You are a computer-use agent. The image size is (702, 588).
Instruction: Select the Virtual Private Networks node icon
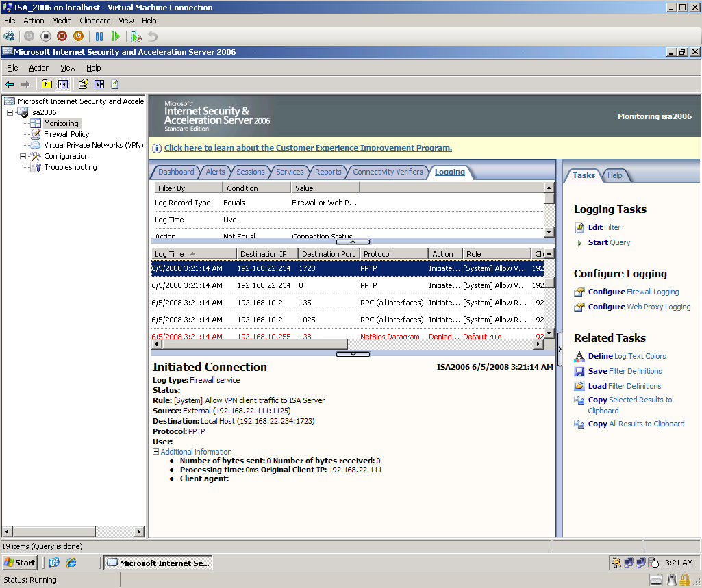(36, 145)
